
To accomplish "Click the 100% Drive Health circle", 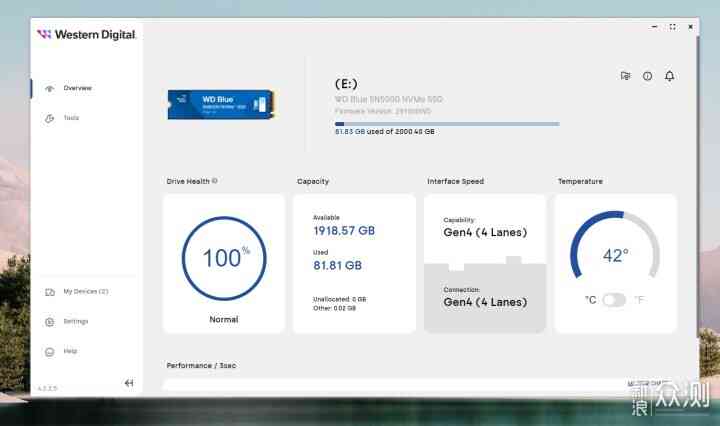I will click(224, 258).
